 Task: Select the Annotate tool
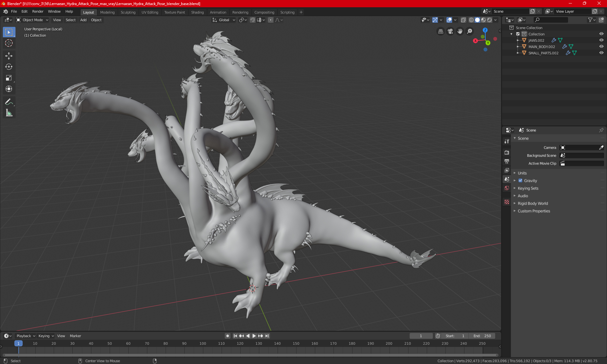pyautogui.click(x=9, y=102)
